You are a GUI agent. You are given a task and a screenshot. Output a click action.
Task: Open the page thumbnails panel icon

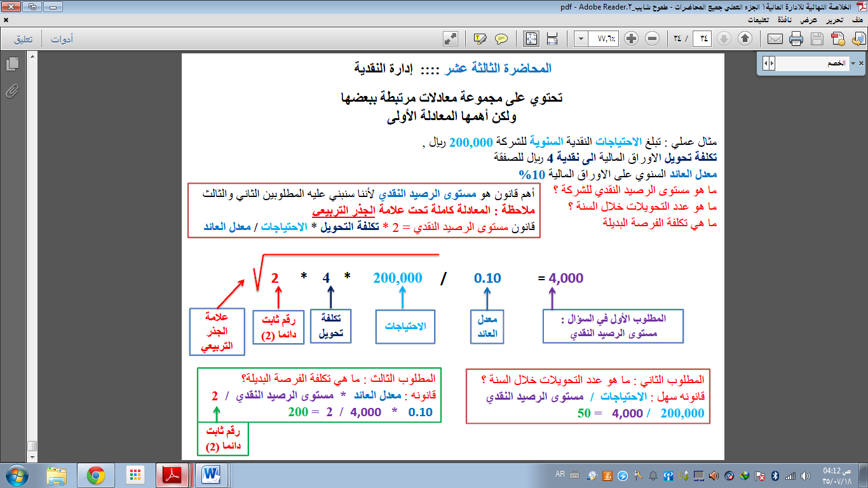[x=11, y=64]
